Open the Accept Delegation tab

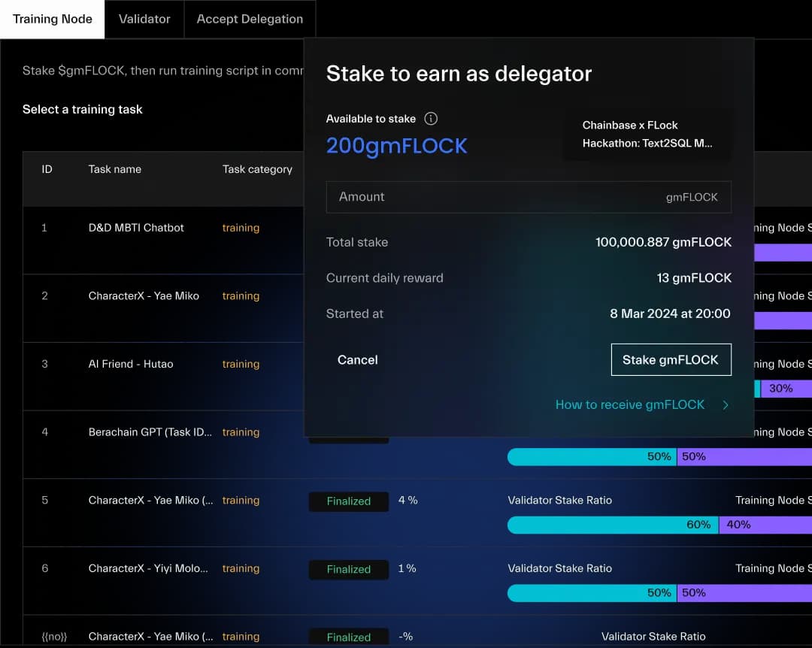pyautogui.click(x=250, y=19)
